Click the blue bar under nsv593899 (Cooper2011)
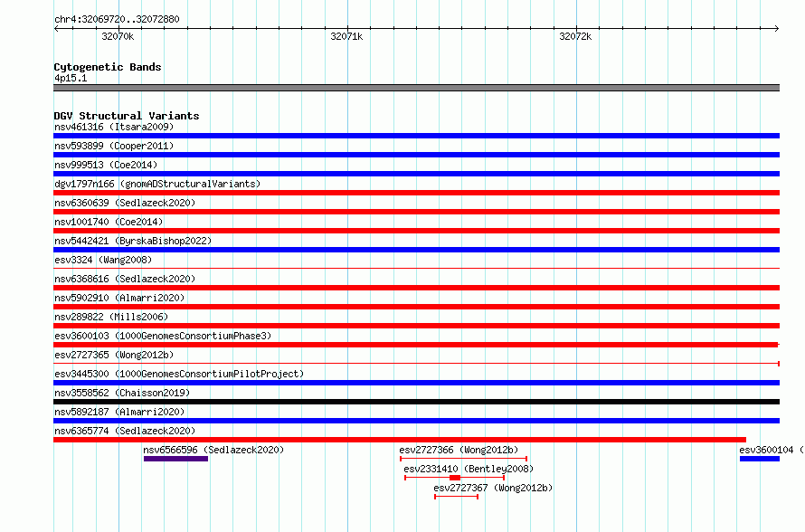 point(416,155)
